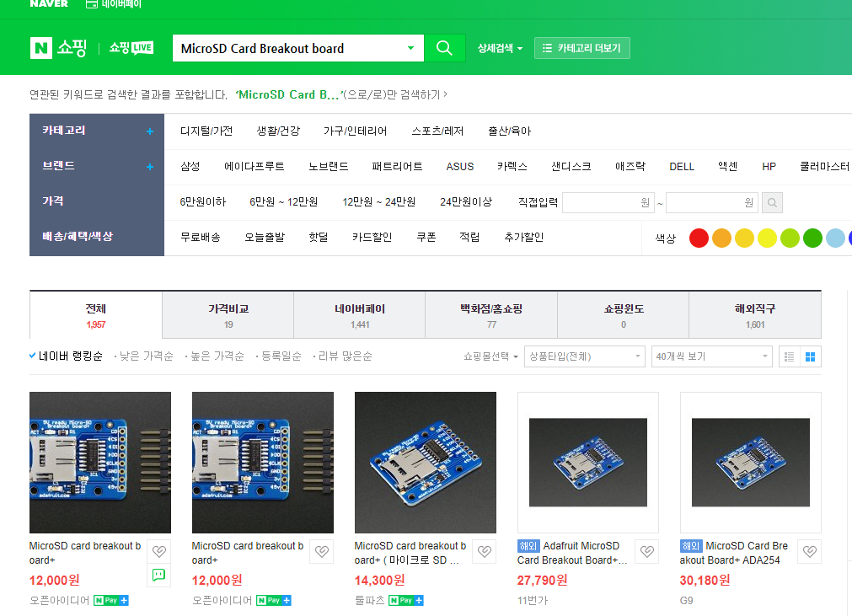Select 네이버페이 1,441 tab
852x616 pixels.
tap(360, 315)
